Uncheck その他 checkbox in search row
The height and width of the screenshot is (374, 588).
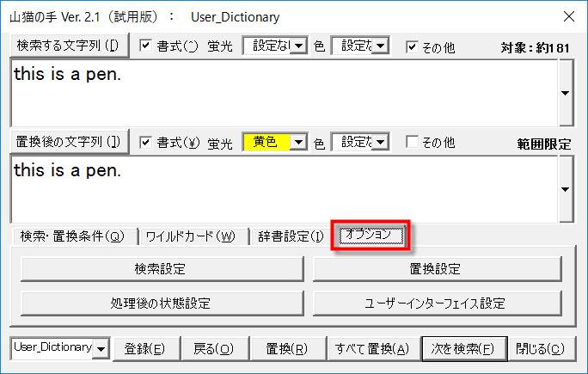pos(413,46)
